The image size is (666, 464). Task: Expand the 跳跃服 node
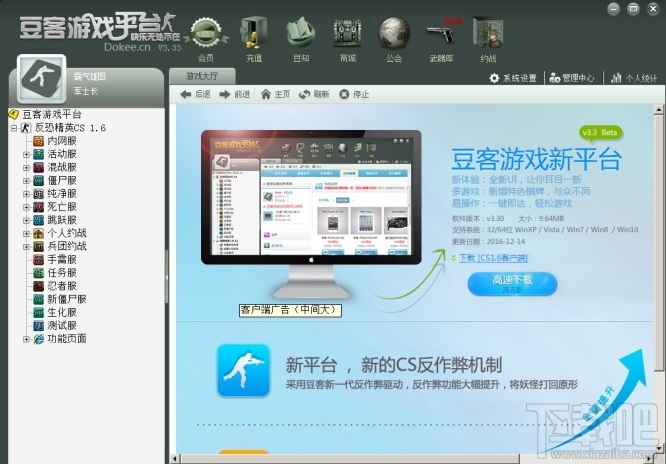click(26, 220)
